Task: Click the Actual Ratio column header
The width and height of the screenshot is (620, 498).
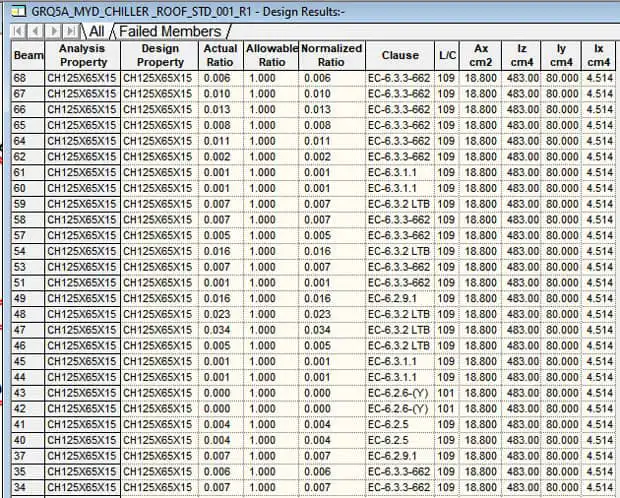Action: pyautogui.click(x=221, y=55)
